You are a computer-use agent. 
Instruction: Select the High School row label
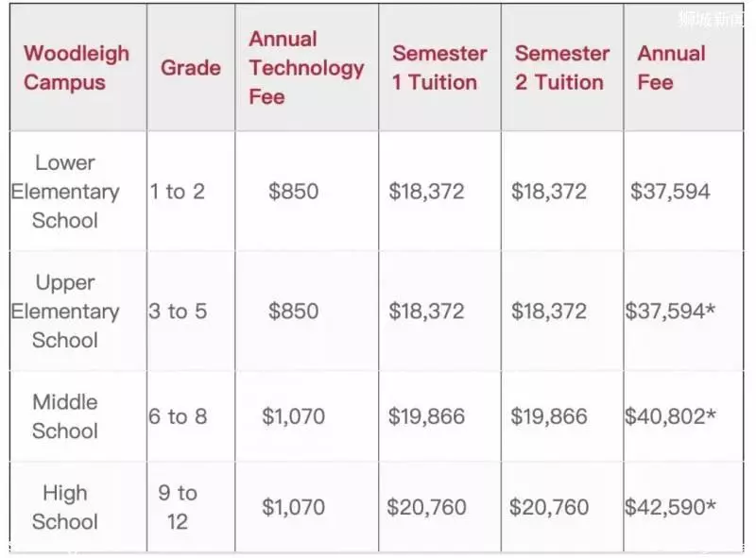[x=65, y=507]
